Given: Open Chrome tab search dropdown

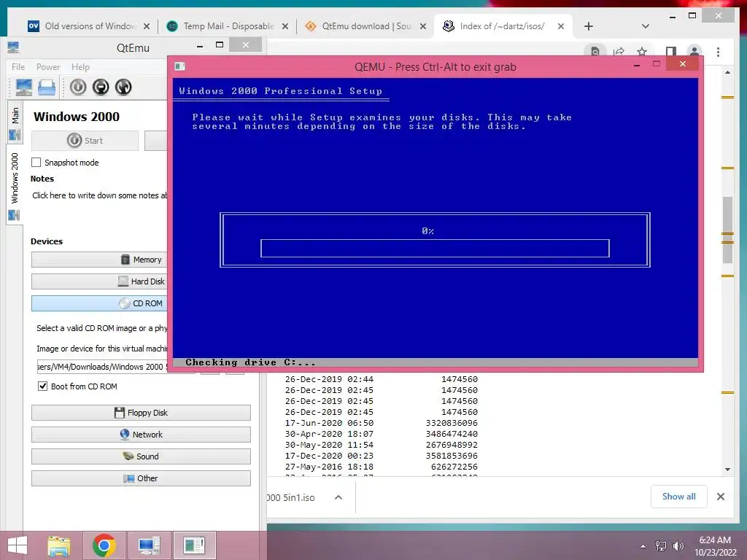Looking at the screenshot, I should tap(645, 26).
